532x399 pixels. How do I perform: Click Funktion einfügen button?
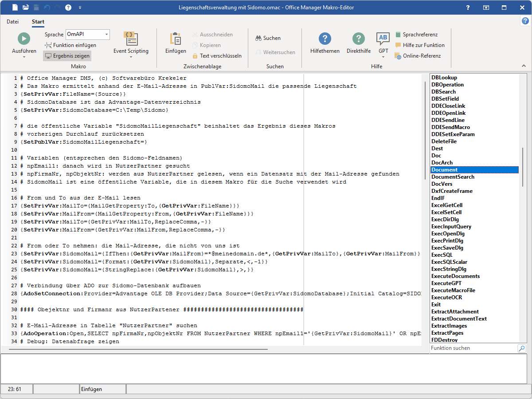[70, 45]
